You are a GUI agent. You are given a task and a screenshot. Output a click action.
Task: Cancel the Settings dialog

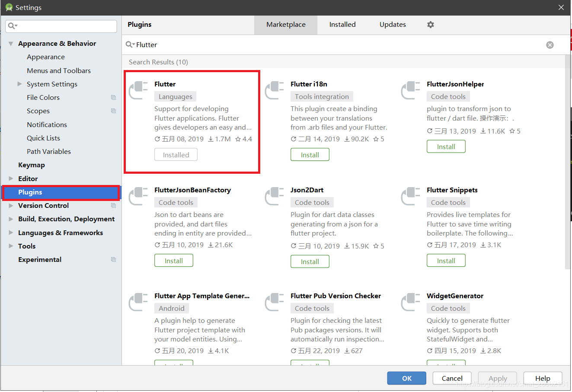(452, 378)
